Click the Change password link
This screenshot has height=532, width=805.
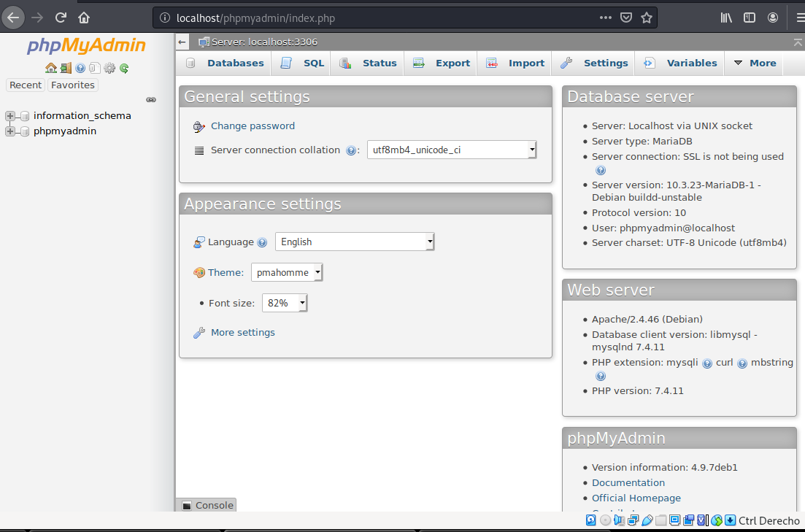(x=253, y=126)
